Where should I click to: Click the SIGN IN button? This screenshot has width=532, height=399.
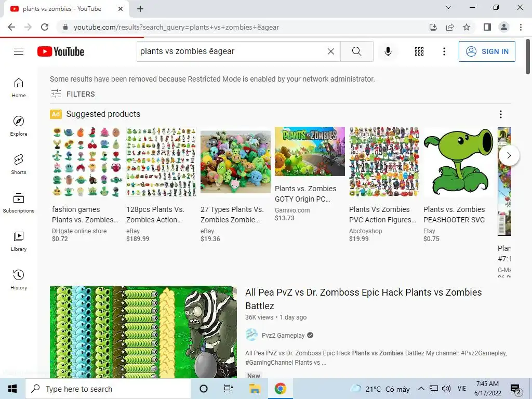tap(487, 51)
